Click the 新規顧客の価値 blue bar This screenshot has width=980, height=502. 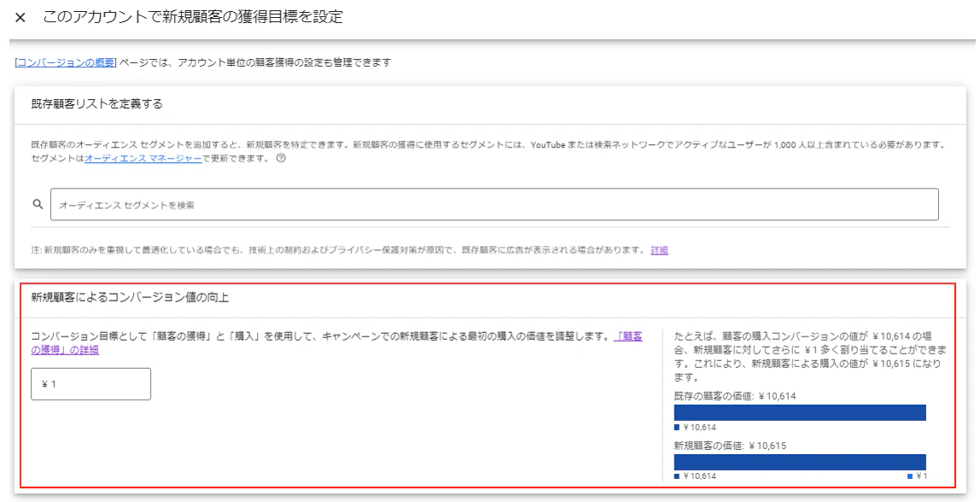click(800, 462)
